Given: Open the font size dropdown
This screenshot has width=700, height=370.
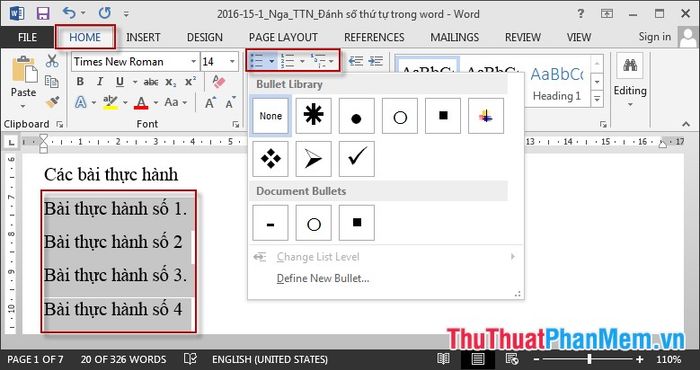Looking at the screenshot, I should pos(233,62).
